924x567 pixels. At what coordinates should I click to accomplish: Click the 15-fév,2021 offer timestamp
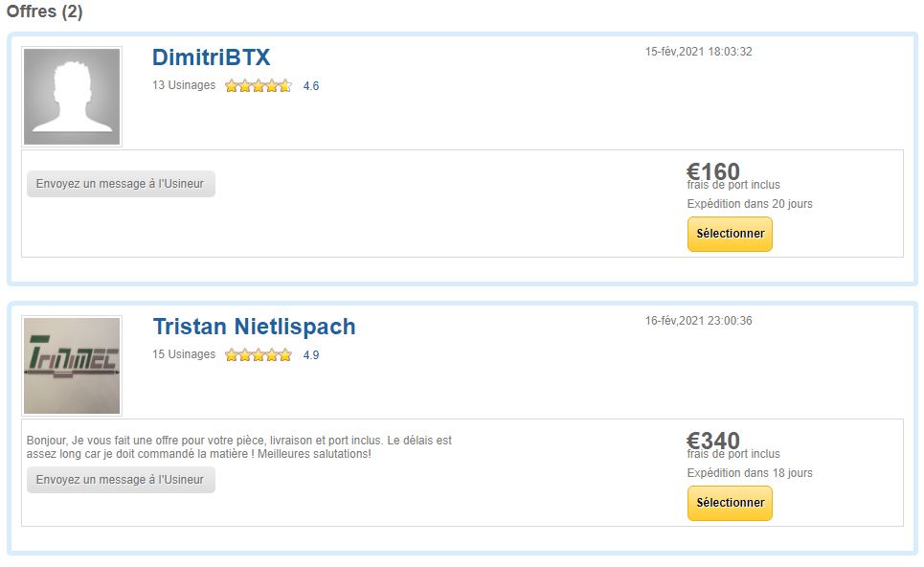tap(698, 52)
